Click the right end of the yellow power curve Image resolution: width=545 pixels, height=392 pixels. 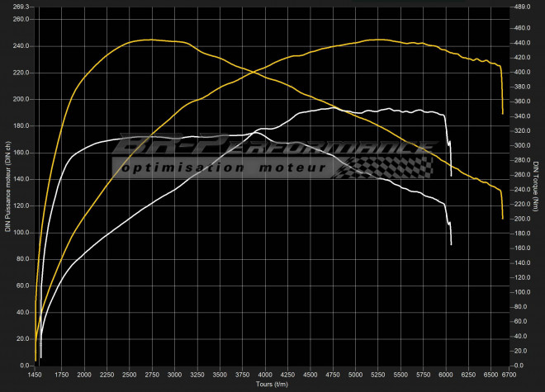(503, 113)
